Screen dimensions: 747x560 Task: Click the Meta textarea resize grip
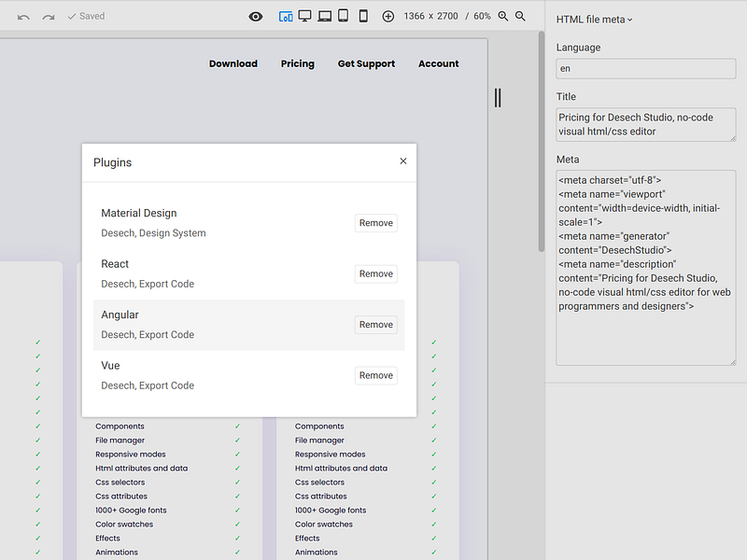(733, 362)
